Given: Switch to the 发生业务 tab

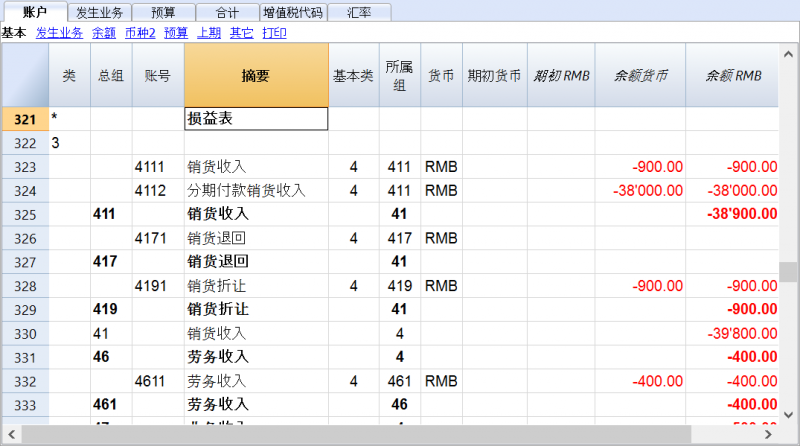Looking at the screenshot, I should click(x=99, y=12).
